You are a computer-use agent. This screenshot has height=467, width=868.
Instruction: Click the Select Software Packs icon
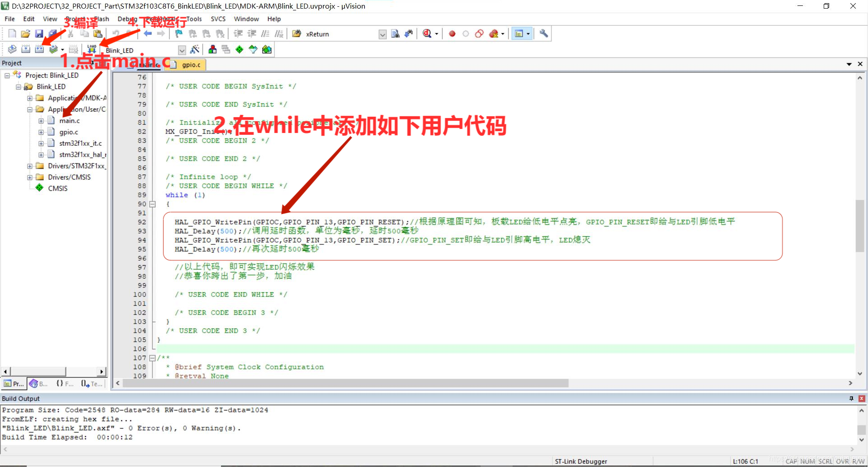click(x=253, y=49)
